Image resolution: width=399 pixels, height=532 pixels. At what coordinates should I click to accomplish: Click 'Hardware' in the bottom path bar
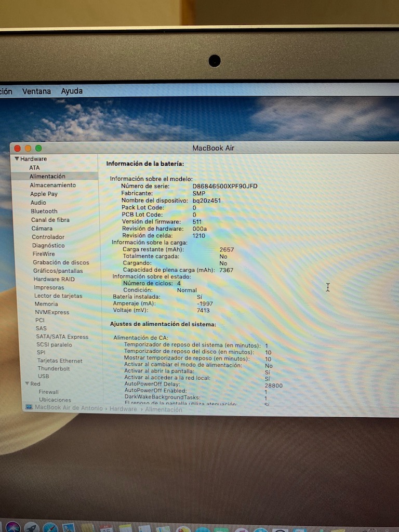(123, 409)
